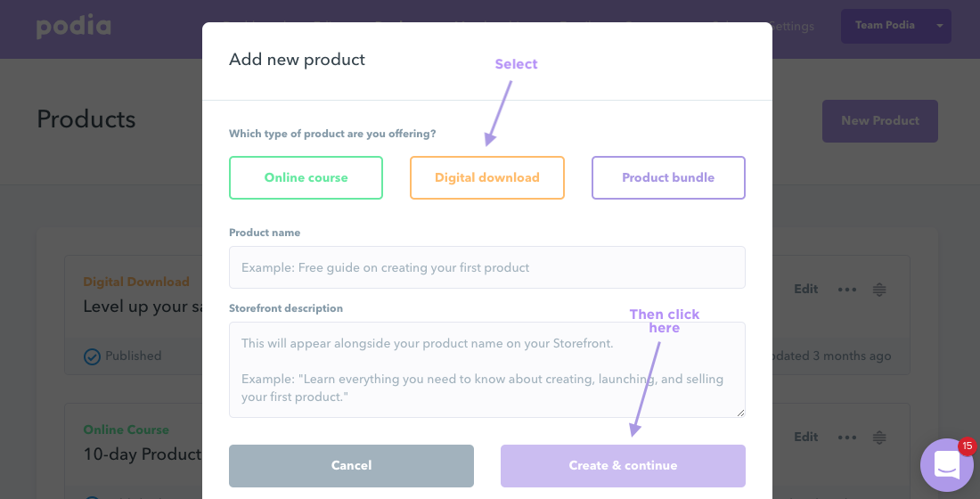The width and height of the screenshot is (980, 499).
Task: Open the Settings menu item
Action: [x=792, y=26]
